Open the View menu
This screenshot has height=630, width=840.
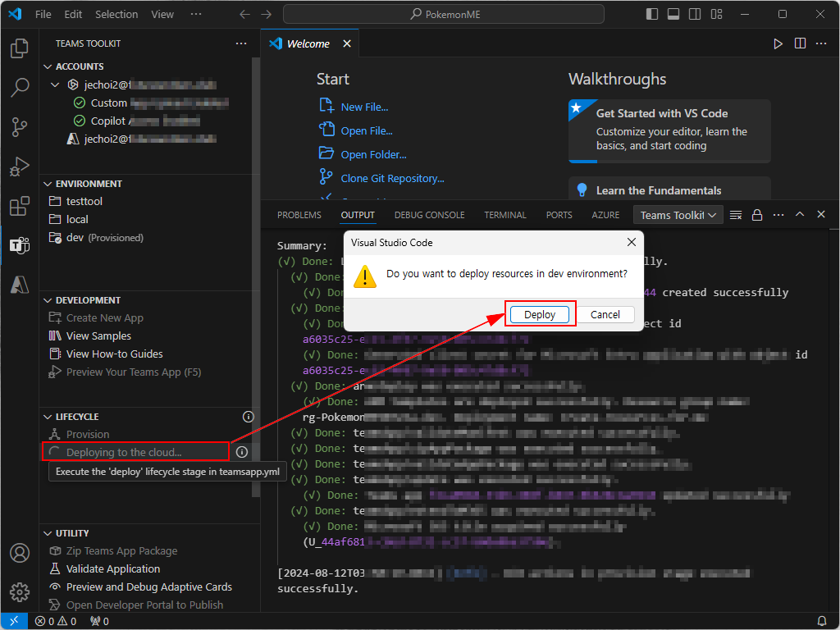point(162,15)
